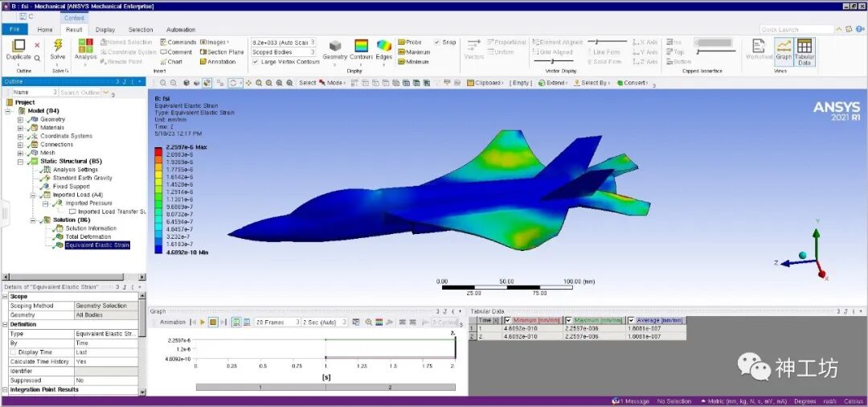Activate the Probe tool
Viewport: 868px width, 407px height.
(410, 42)
